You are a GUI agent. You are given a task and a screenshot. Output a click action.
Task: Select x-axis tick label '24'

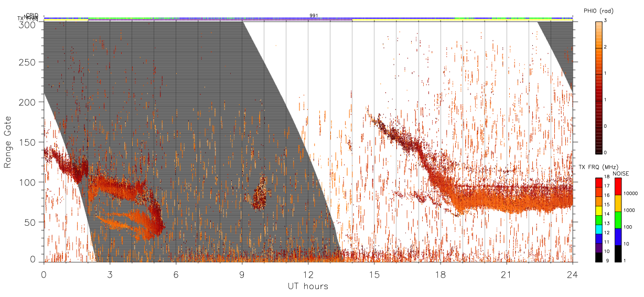pyautogui.click(x=572, y=274)
